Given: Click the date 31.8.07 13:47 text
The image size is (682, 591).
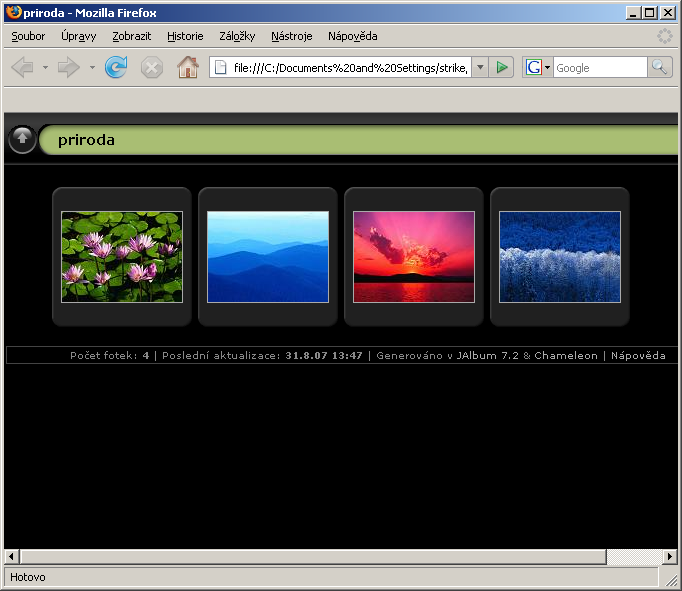Looking at the screenshot, I should point(324,355).
